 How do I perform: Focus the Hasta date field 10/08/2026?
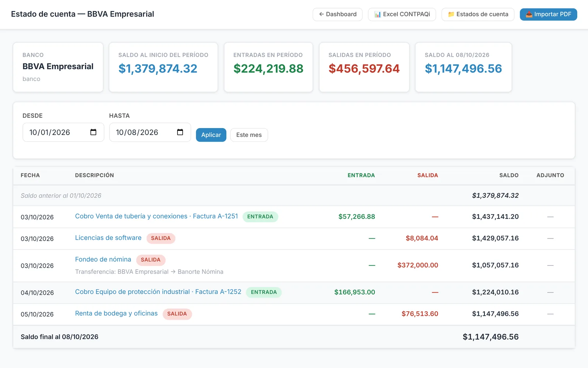tap(150, 132)
